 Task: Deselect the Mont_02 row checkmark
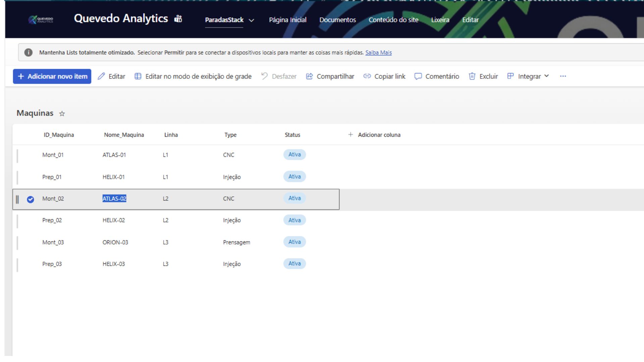pyautogui.click(x=30, y=198)
